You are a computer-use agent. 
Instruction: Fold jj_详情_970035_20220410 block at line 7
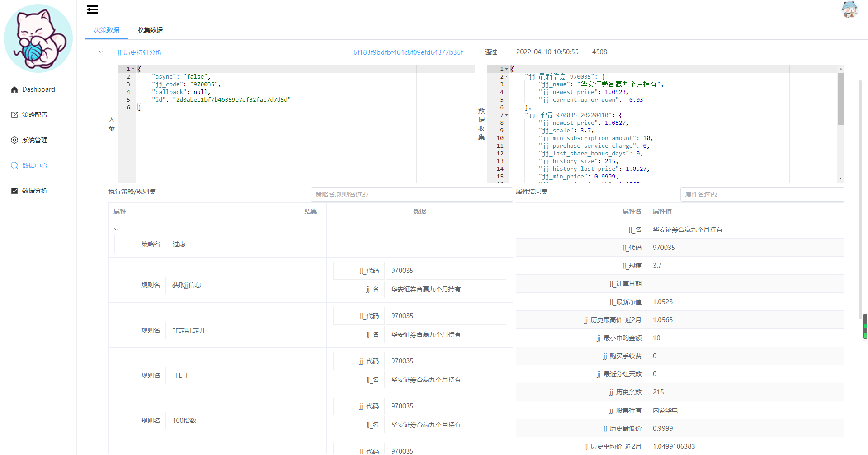tap(507, 115)
